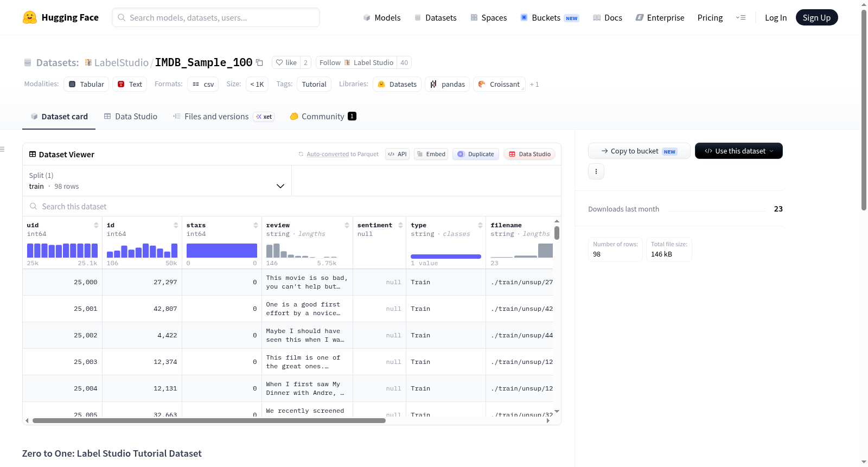Open Data Studio from the viewer header
The width and height of the screenshot is (868, 467).
[x=529, y=154]
